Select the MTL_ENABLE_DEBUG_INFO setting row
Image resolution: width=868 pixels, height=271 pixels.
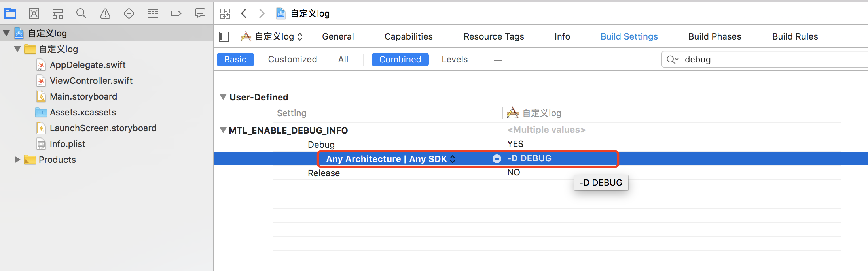531,130
